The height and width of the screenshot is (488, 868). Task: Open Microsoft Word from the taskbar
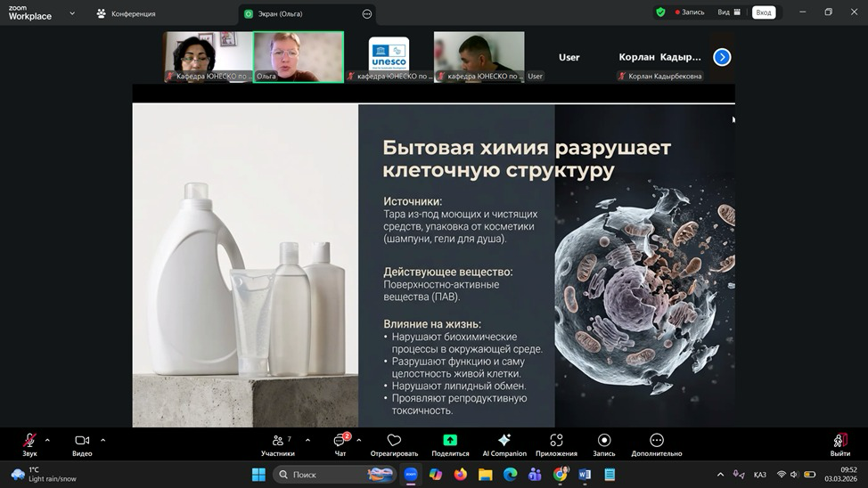point(585,475)
